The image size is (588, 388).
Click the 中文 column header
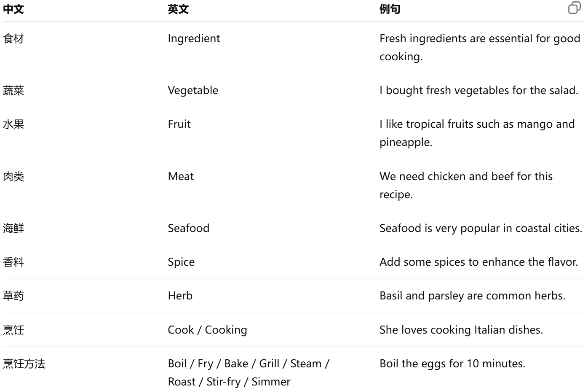pos(13,9)
